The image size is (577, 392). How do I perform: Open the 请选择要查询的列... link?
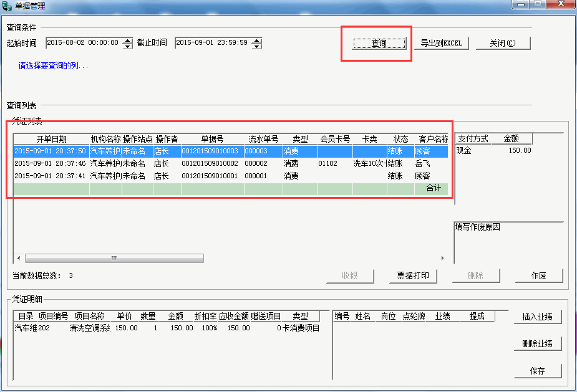[x=53, y=66]
